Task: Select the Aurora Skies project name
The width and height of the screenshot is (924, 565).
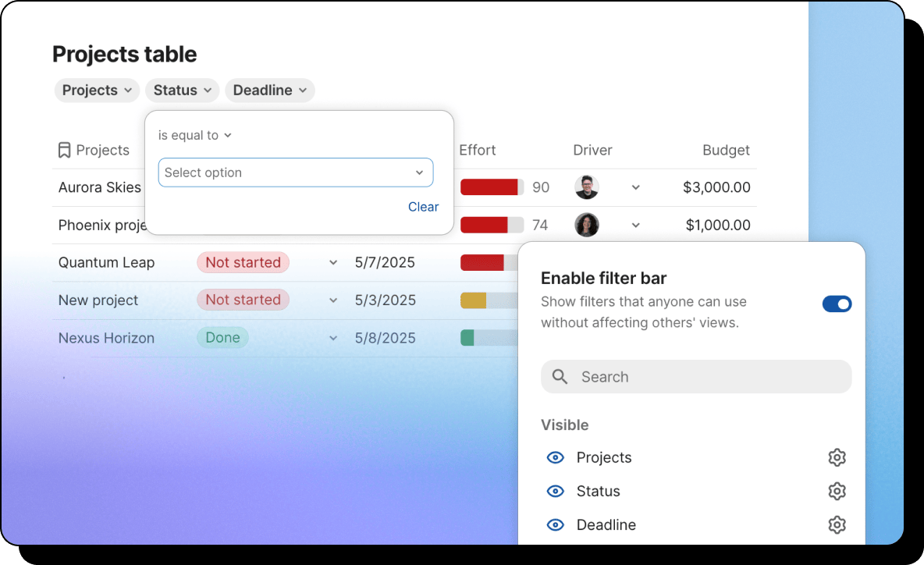Action: point(100,187)
